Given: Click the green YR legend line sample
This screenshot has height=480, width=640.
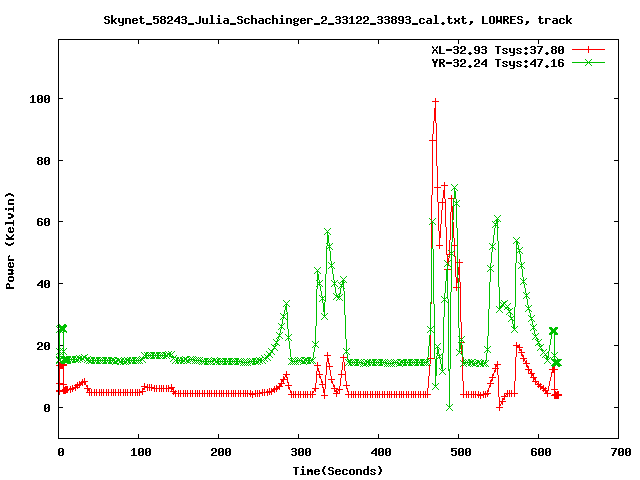Looking at the screenshot, I should [588, 62].
